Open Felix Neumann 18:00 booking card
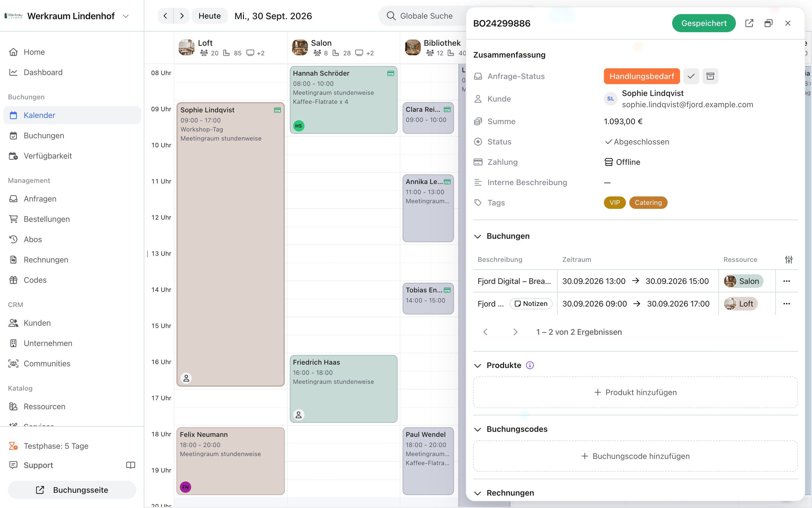 tap(231, 461)
